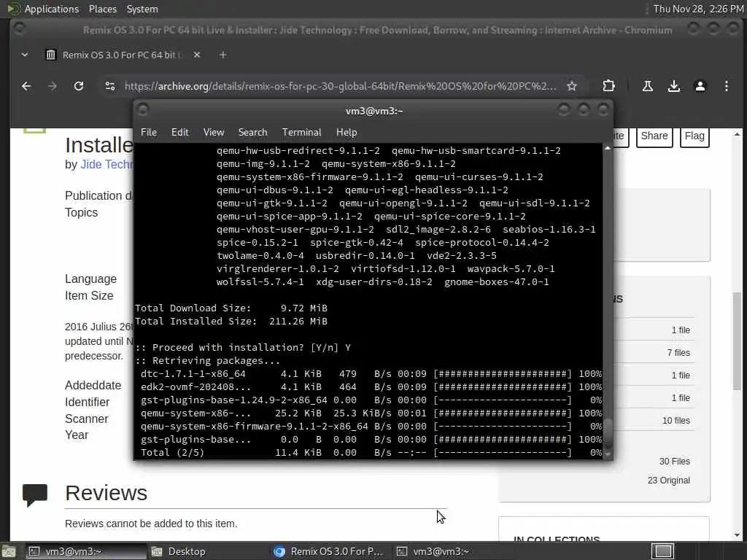Click the 'Language' metadata label
747x560 pixels.
coord(90,279)
